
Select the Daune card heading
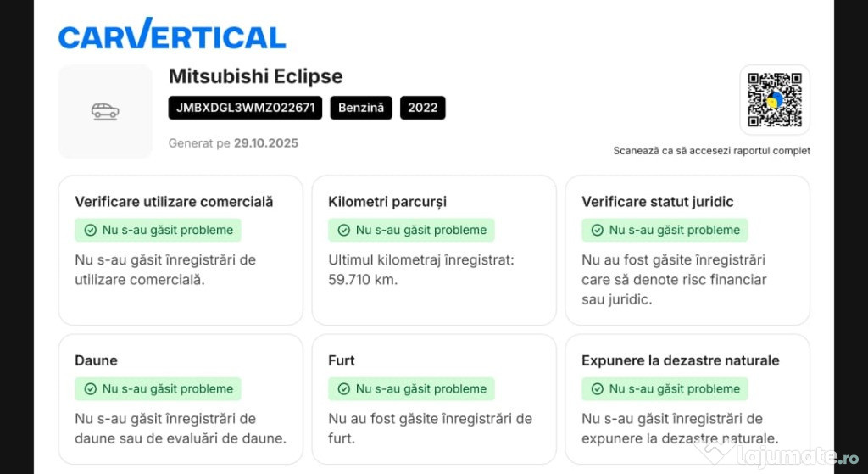coord(97,360)
